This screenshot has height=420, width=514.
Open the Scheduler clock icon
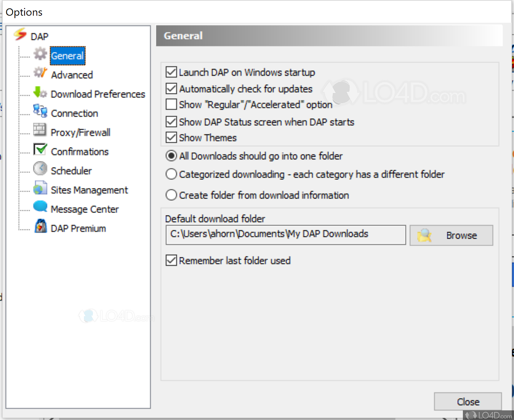pos(39,168)
